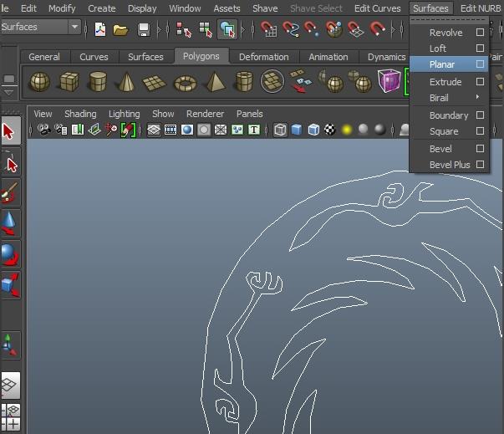Image resolution: width=504 pixels, height=434 pixels.
Task: Toggle the viewport grid icon
Action: pos(154,130)
